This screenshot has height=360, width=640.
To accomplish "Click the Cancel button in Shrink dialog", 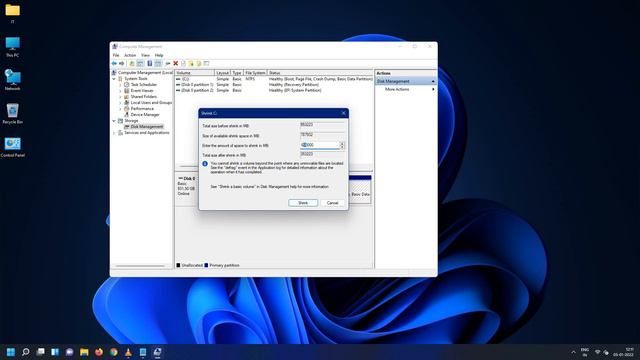I will click(x=332, y=203).
